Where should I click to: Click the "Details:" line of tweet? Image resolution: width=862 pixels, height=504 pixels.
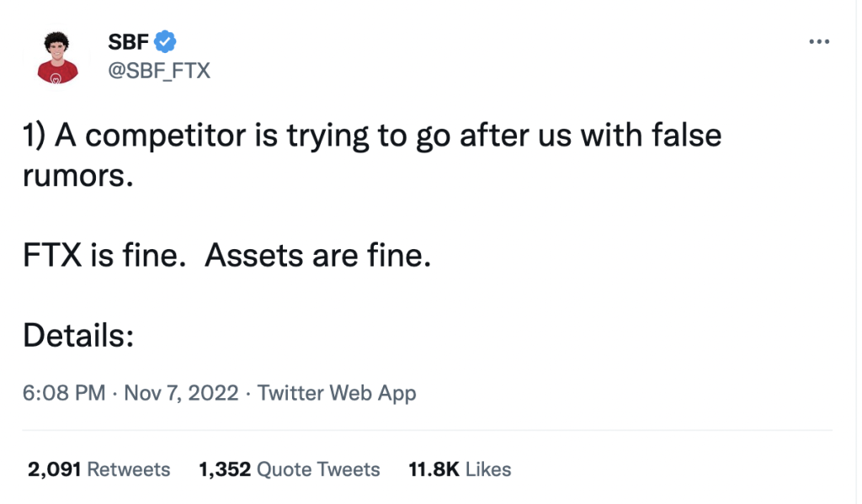click(78, 335)
